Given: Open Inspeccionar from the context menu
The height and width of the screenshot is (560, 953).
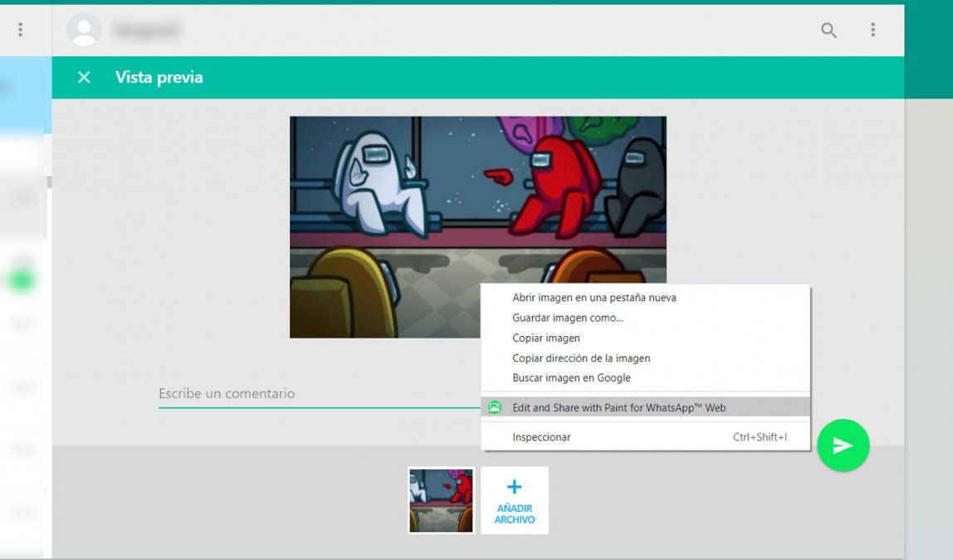Looking at the screenshot, I should click(541, 437).
